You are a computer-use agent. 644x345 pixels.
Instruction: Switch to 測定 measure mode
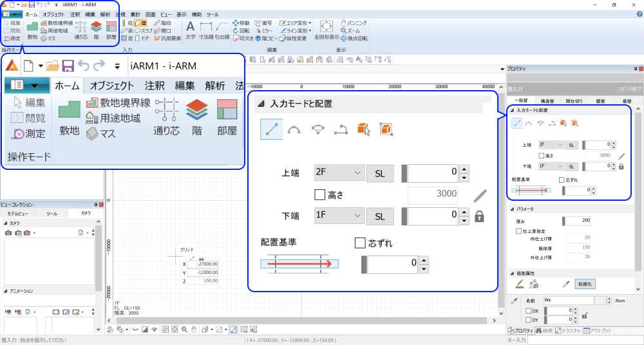click(x=12, y=39)
